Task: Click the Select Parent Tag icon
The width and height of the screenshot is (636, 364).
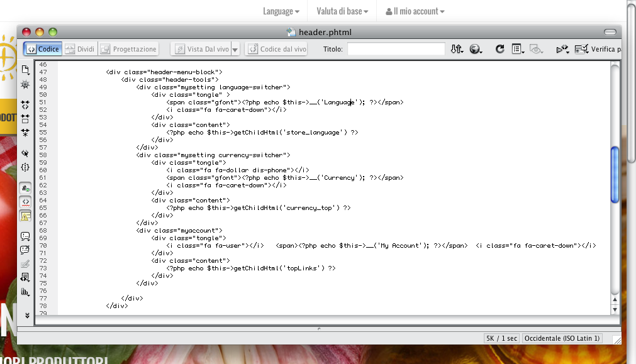Action: (x=25, y=153)
